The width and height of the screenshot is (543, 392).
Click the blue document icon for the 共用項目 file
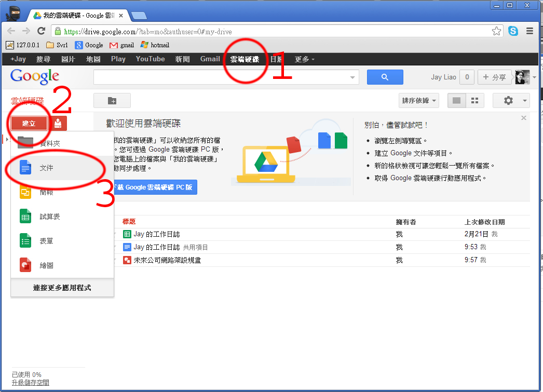(127, 247)
